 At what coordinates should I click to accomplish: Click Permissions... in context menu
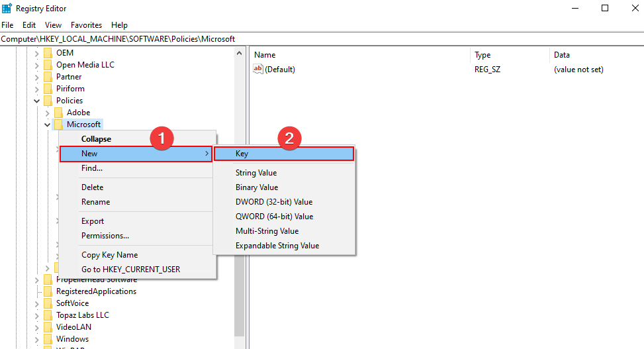pyautogui.click(x=105, y=236)
